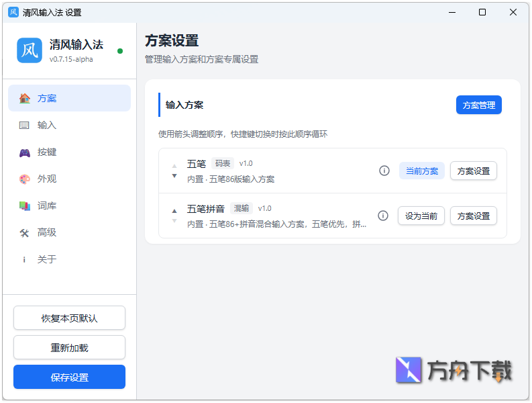This screenshot has width=532, height=403.
Task: Click the 清风输入法 name in the sidebar
Action: 76,44
